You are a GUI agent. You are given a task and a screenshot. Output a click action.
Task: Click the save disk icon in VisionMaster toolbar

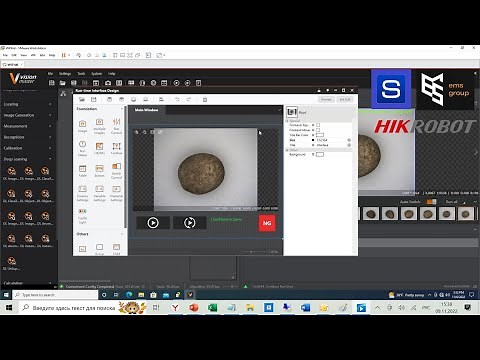[x=74, y=83]
